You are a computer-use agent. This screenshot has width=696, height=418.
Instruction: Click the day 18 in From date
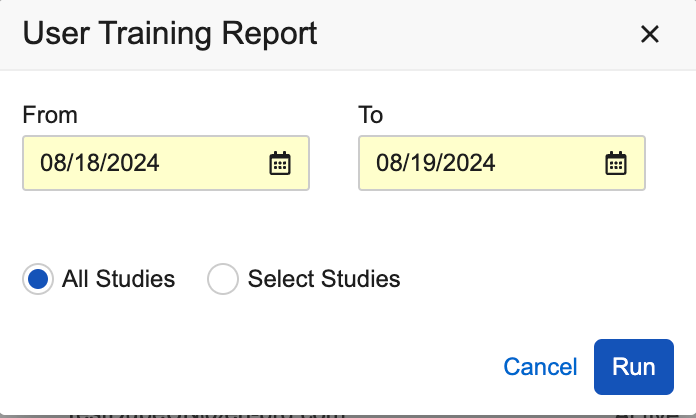[87, 163]
